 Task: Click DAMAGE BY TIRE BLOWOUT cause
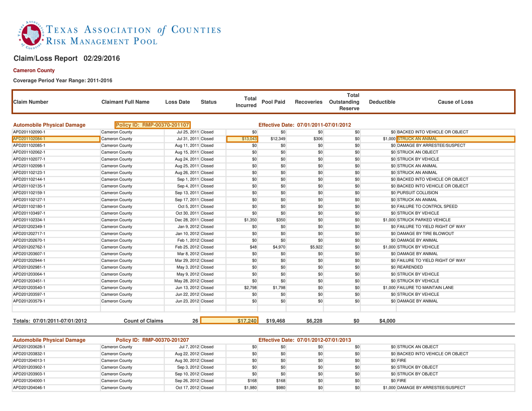tap(426, 233)
